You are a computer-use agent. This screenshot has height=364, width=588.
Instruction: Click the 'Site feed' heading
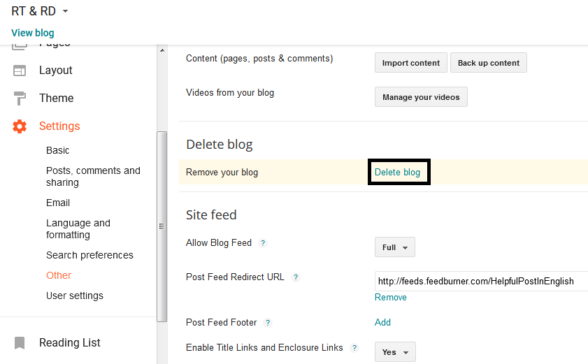pyautogui.click(x=211, y=214)
